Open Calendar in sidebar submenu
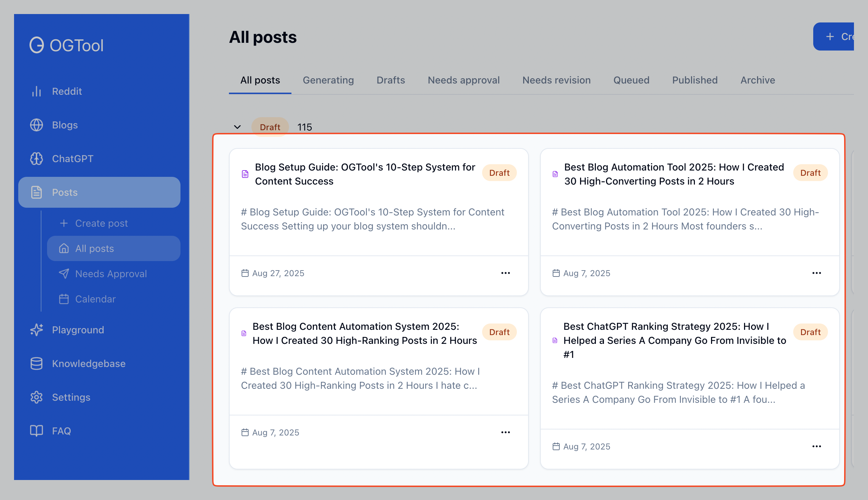Viewport: 868px width, 500px height. [x=114, y=299]
